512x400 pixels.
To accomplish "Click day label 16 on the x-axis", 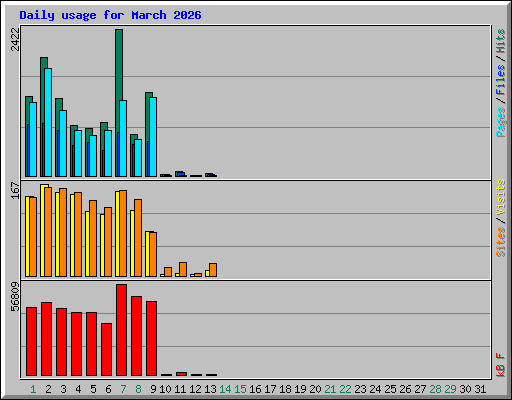I will 255,389.
